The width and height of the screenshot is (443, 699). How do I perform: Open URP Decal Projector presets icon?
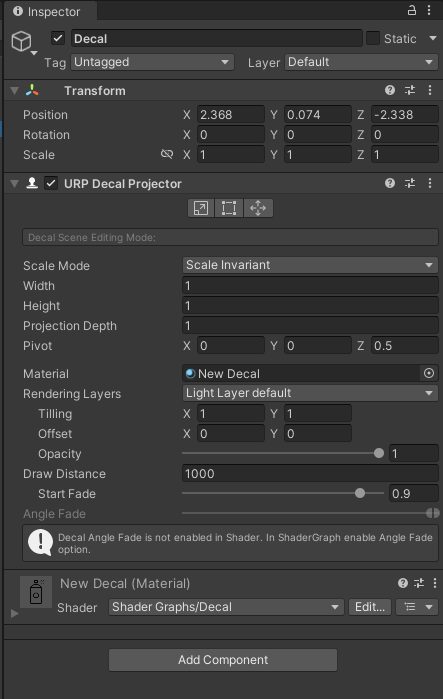coord(410,183)
